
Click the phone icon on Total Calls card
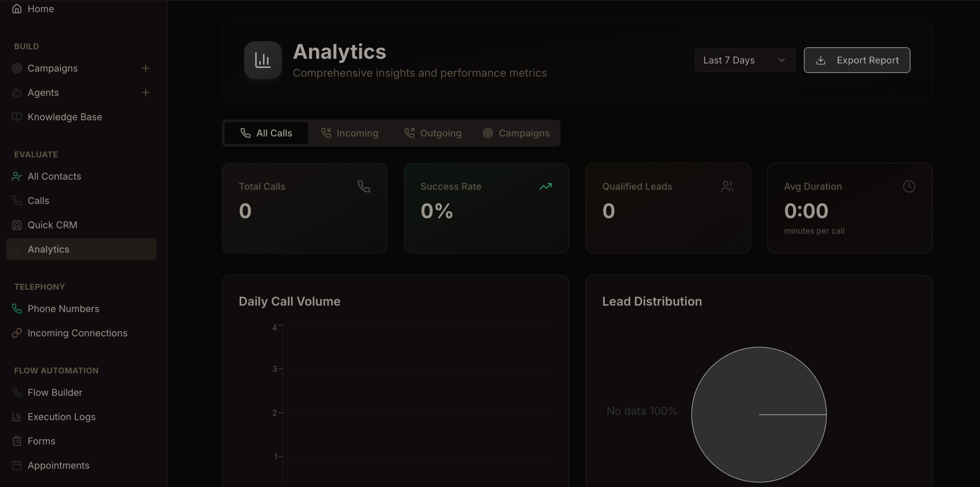[364, 187]
